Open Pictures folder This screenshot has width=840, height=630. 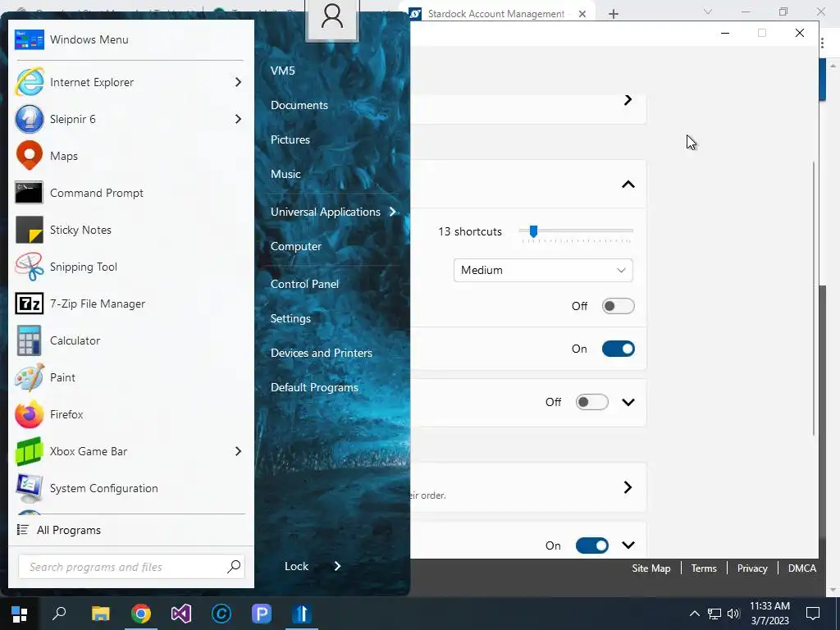290,139
